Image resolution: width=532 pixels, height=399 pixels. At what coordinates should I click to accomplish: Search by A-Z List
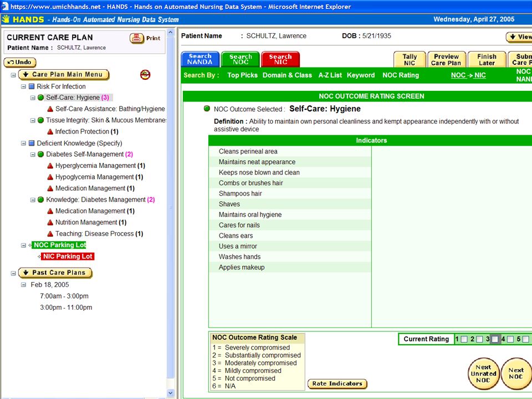pyautogui.click(x=330, y=75)
